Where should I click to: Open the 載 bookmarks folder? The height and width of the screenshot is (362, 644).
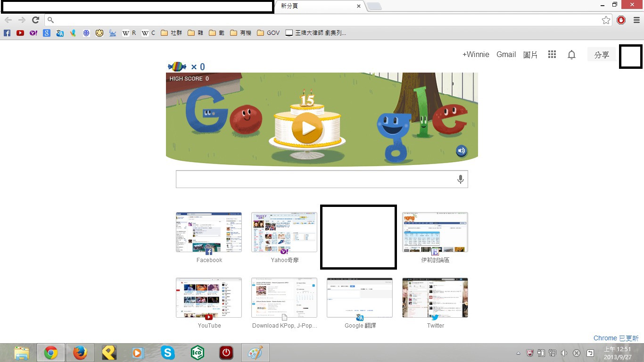(217, 33)
